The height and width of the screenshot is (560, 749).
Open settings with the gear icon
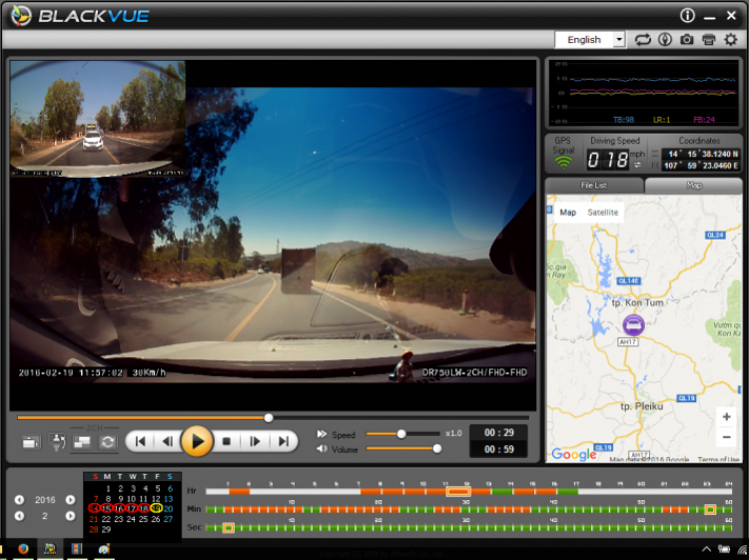pyautogui.click(x=731, y=40)
